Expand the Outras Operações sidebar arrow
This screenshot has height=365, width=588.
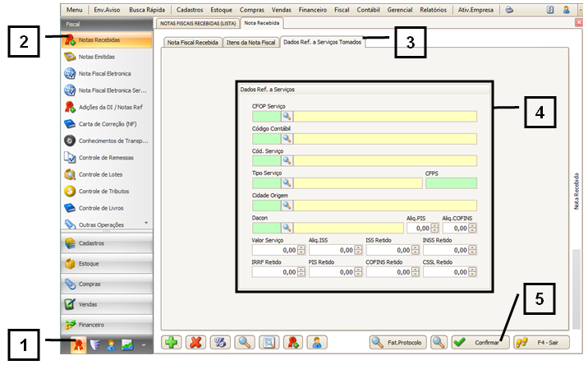146,223
